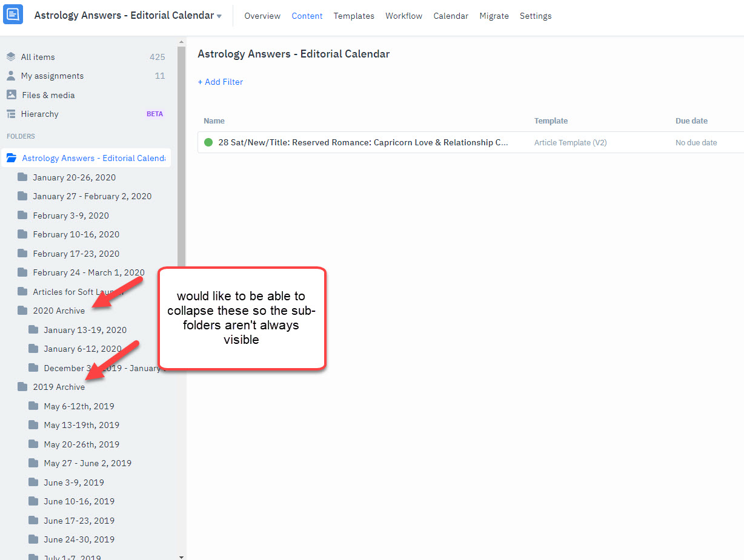Sort by the Due date column header
This screenshot has width=744, height=560.
(692, 121)
